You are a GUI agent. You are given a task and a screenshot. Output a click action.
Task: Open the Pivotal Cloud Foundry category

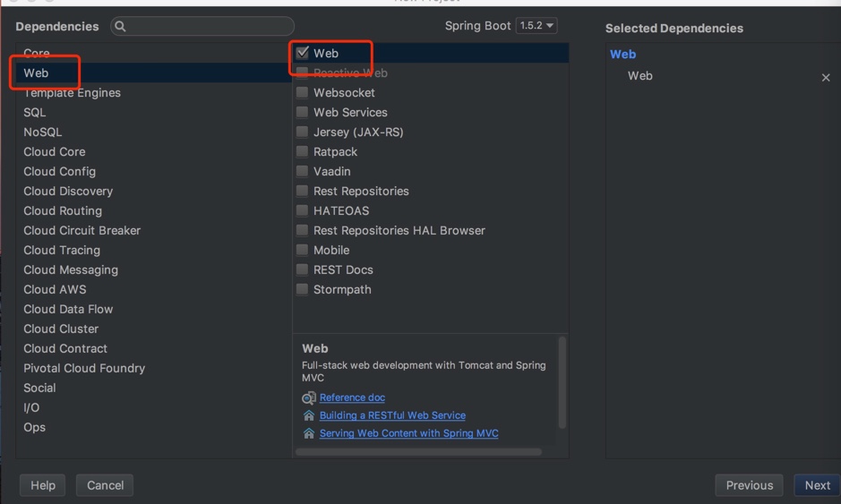click(84, 368)
